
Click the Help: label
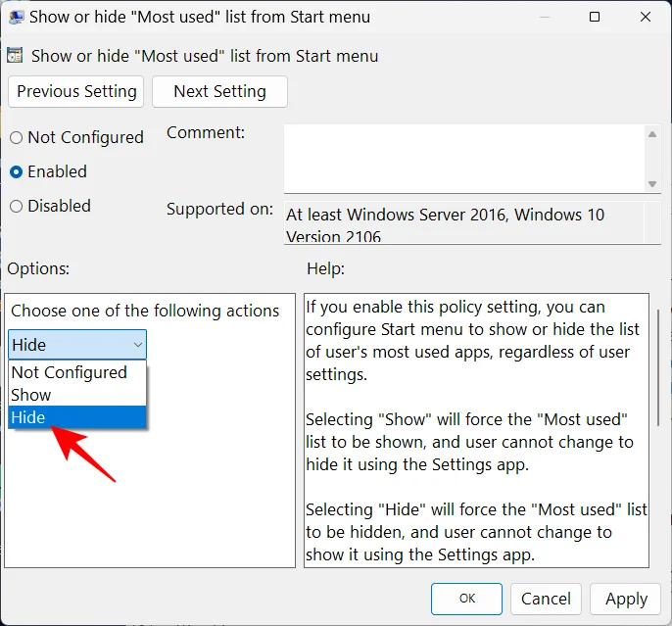[x=325, y=268]
